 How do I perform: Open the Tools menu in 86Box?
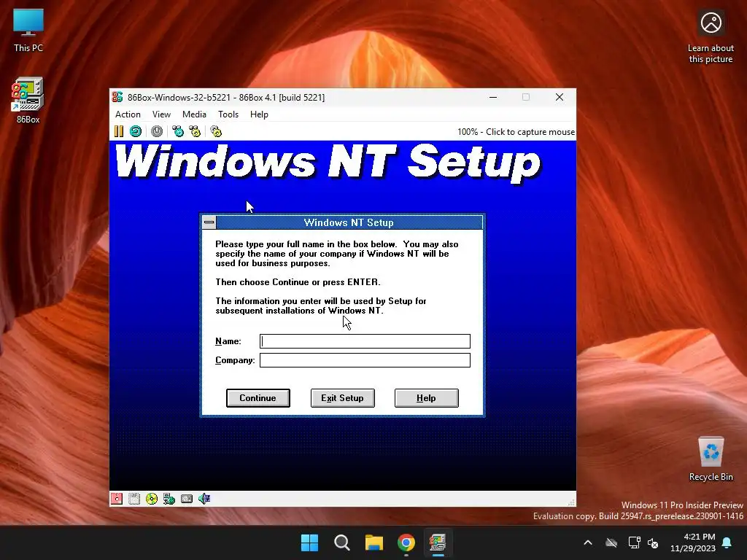[x=228, y=114]
